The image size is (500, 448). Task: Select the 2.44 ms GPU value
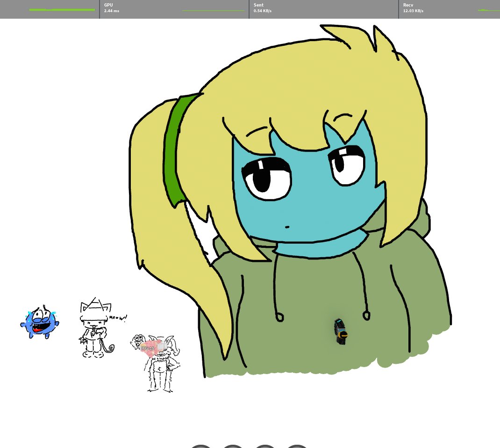(112, 11)
